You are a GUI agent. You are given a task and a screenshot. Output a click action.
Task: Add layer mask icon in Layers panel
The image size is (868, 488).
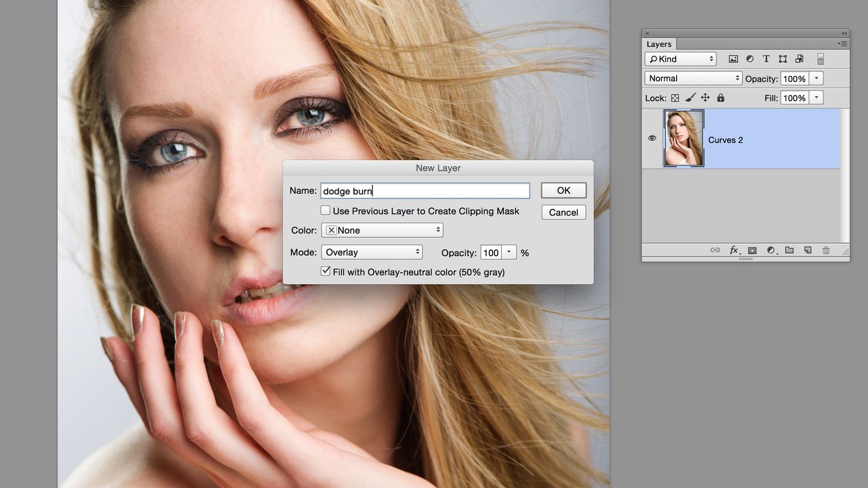pos(752,250)
